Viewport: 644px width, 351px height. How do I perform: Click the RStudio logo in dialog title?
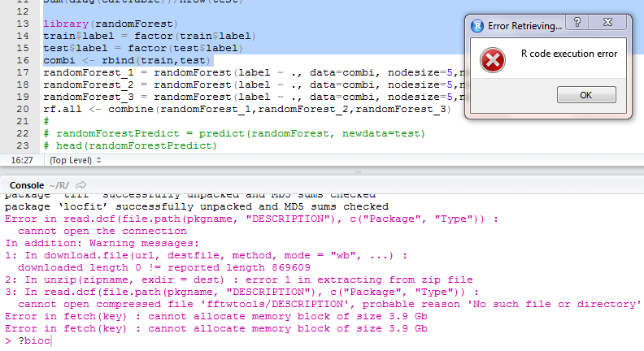click(477, 26)
